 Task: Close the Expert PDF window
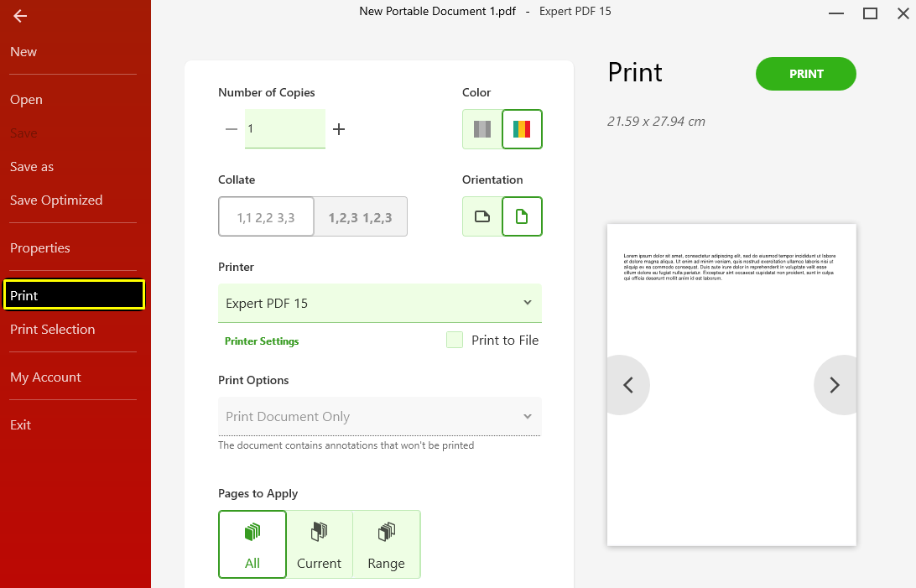point(903,13)
